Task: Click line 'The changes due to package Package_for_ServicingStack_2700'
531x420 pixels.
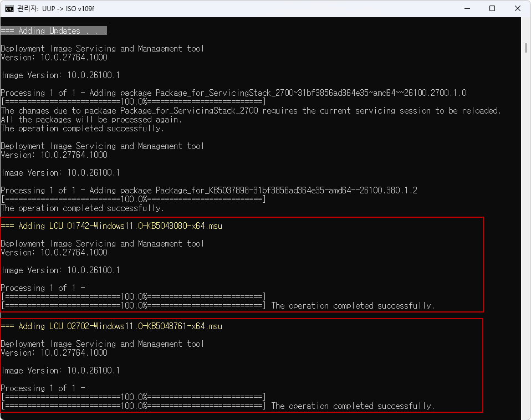Action: 251,111
